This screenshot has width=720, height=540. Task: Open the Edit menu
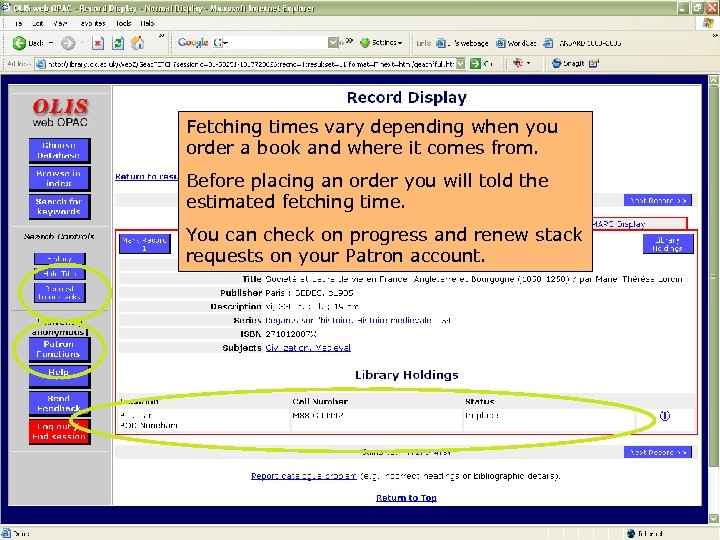(38, 23)
